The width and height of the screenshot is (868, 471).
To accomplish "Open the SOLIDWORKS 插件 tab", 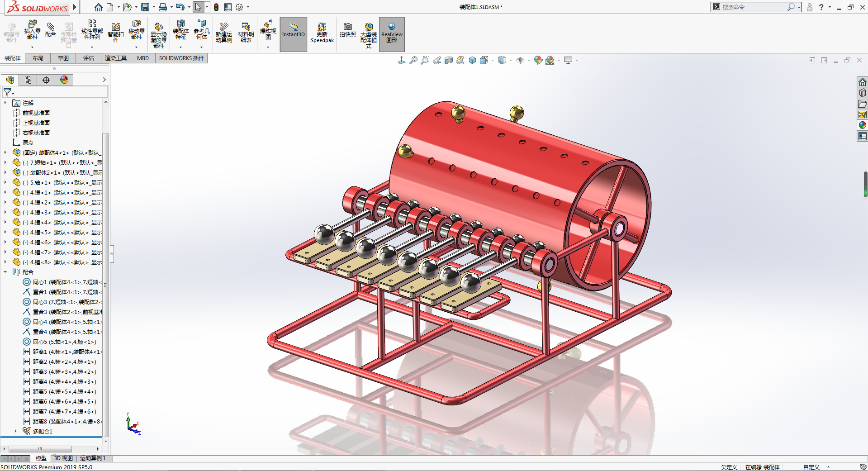I will (181, 58).
